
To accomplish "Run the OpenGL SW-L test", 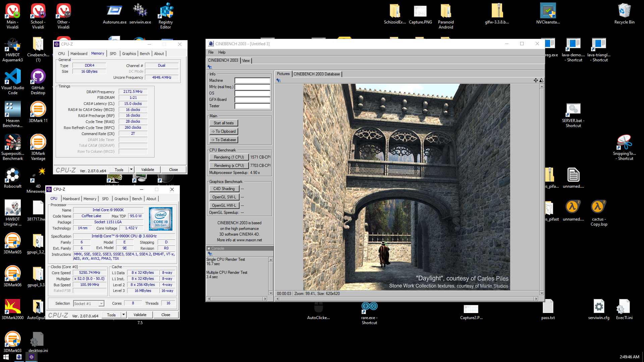I will [224, 197].
